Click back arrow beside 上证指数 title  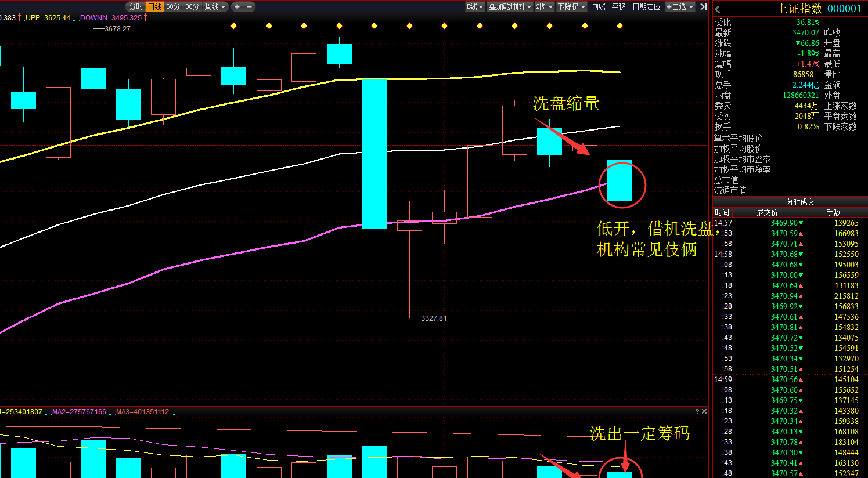click(x=718, y=9)
